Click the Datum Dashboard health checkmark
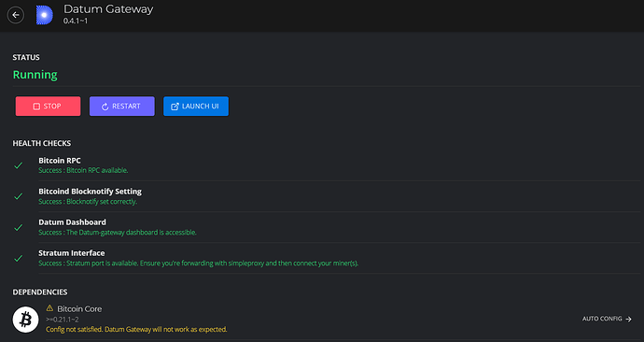 point(18,227)
